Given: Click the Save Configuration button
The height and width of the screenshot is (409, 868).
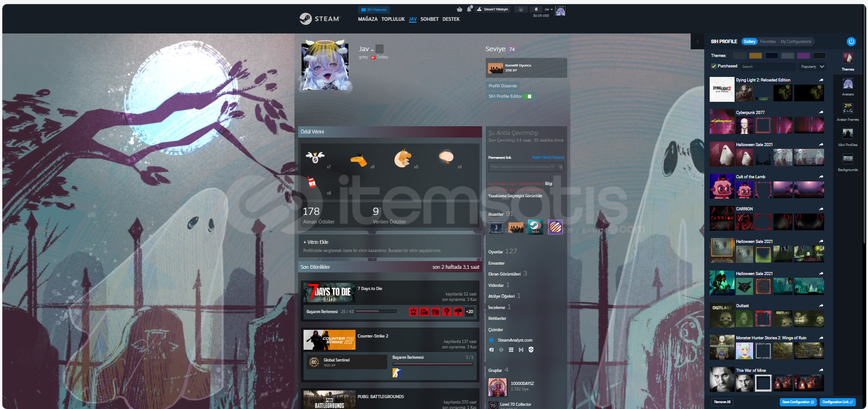Looking at the screenshot, I should coord(798,402).
